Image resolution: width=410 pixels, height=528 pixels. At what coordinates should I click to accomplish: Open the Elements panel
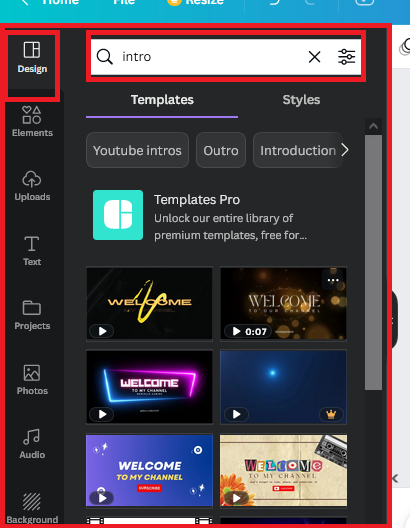click(x=32, y=122)
